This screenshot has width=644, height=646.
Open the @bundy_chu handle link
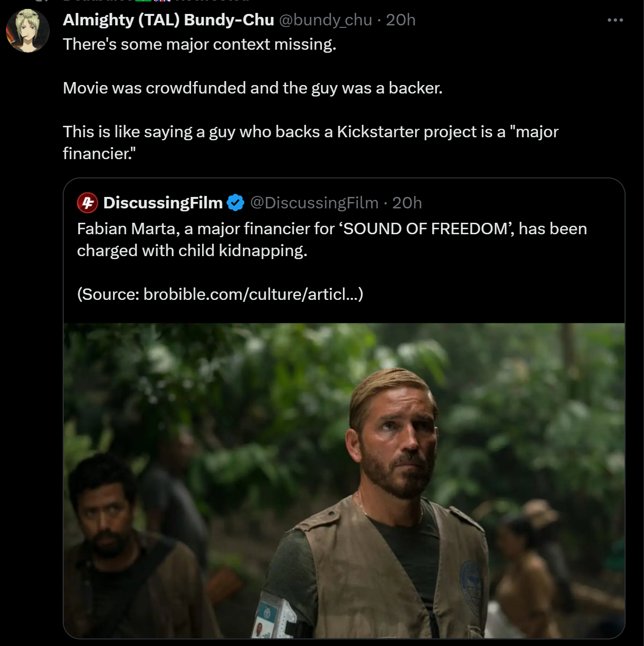(325, 20)
